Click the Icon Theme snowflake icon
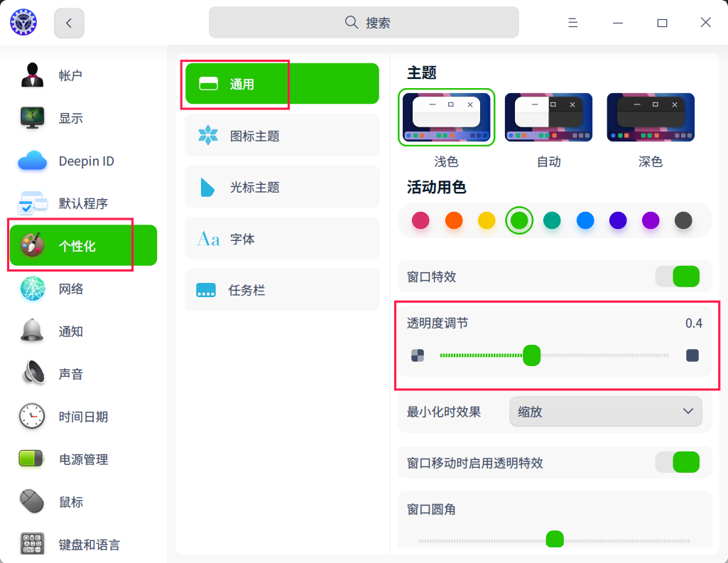 pyautogui.click(x=208, y=135)
